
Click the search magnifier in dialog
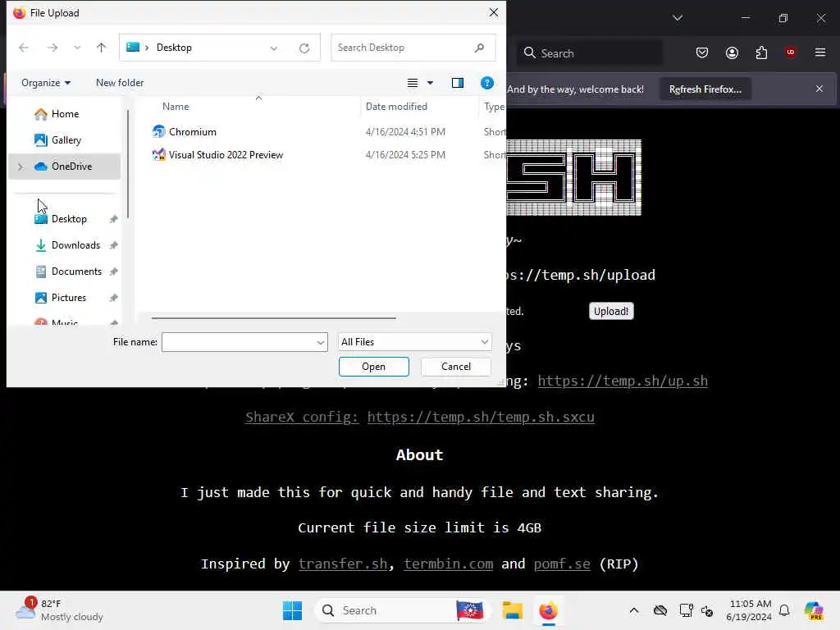(479, 48)
